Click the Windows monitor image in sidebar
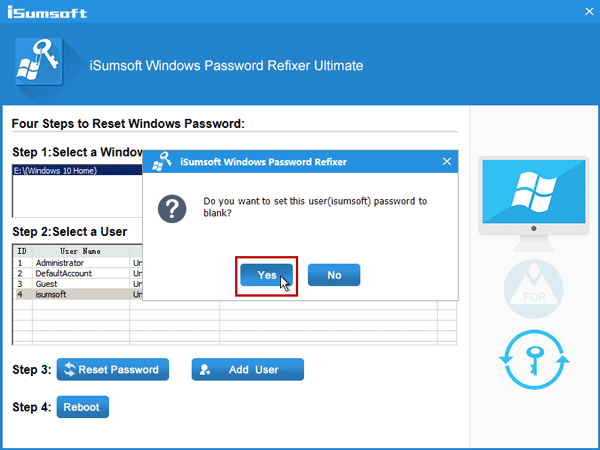 534,203
